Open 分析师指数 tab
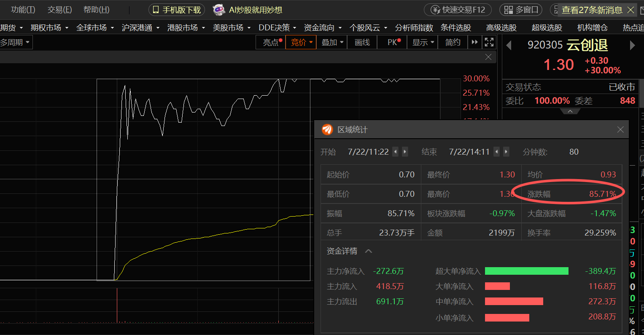This screenshot has width=644, height=335. pyautogui.click(x=414, y=28)
